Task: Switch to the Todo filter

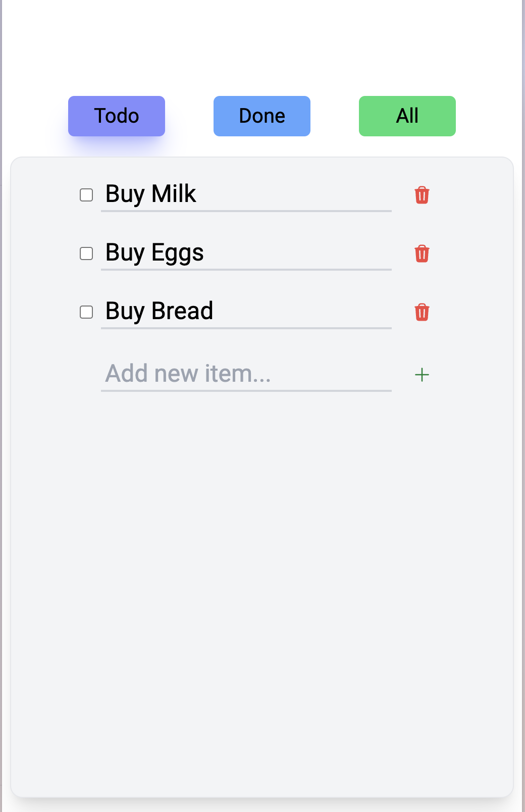Action: 117,116
